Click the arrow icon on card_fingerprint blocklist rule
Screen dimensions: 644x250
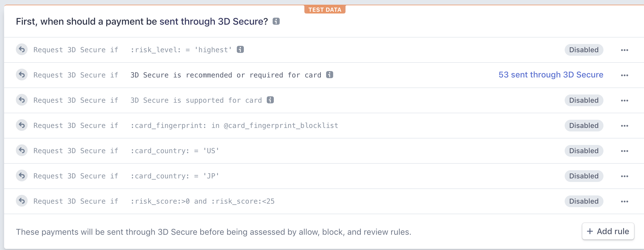pyautogui.click(x=22, y=125)
